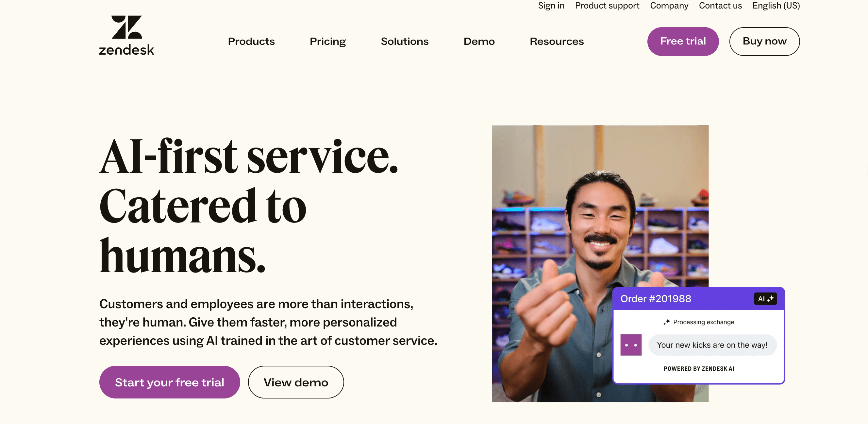Select the Pricing tab
The image size is (868, 424).
328,41
